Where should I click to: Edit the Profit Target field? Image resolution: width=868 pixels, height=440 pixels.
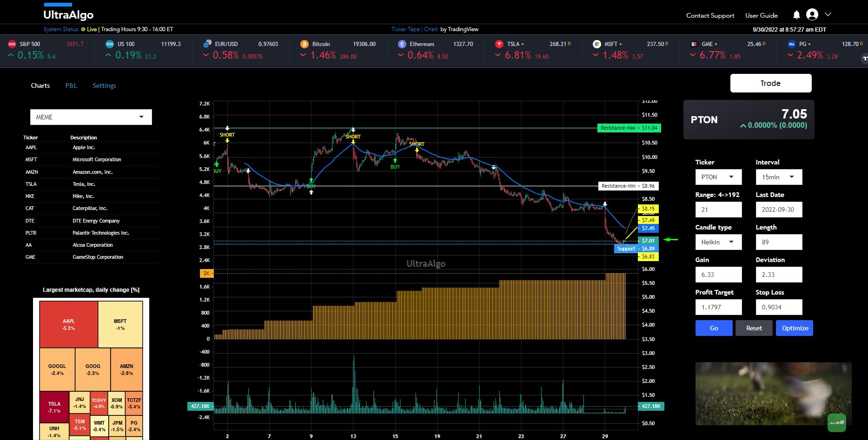pyautogui.click(x=719, y=307)
